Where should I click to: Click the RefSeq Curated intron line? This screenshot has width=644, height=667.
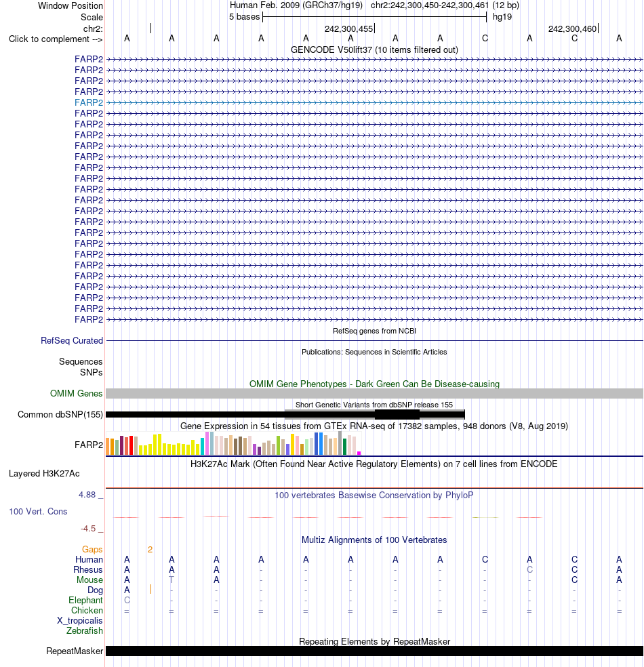click(374, 341)
